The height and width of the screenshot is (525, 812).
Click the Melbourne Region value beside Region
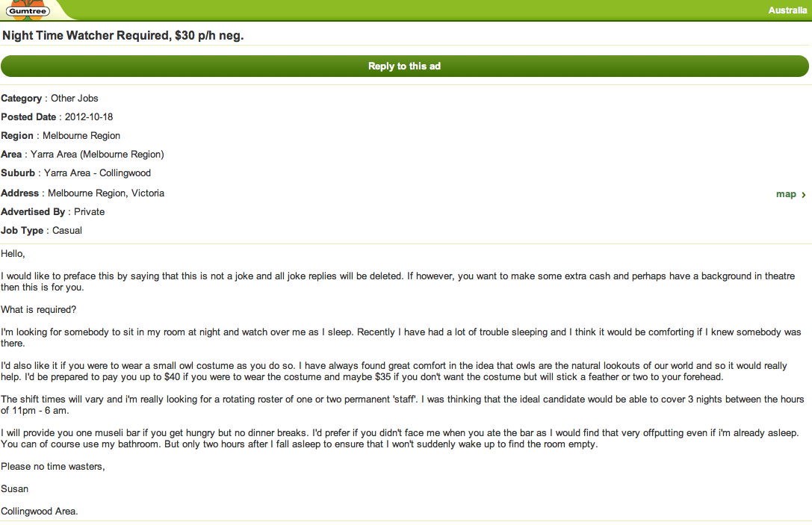[81, 136]
